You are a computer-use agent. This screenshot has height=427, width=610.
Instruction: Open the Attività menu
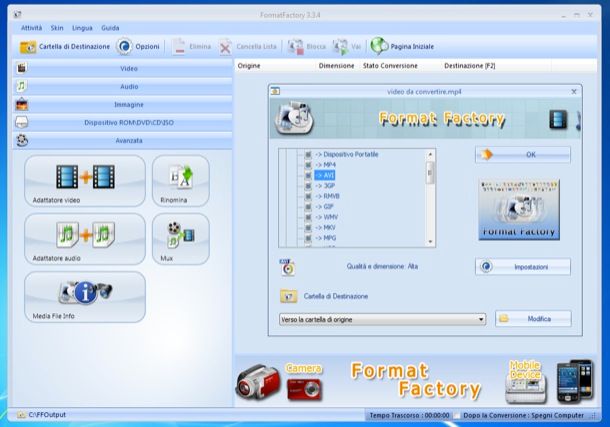pos(31,28)
